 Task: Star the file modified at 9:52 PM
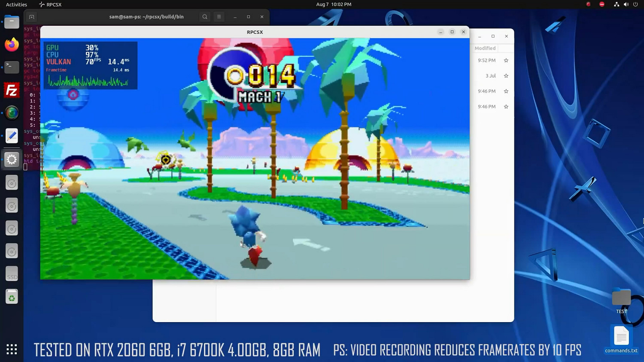click(506, 60)
